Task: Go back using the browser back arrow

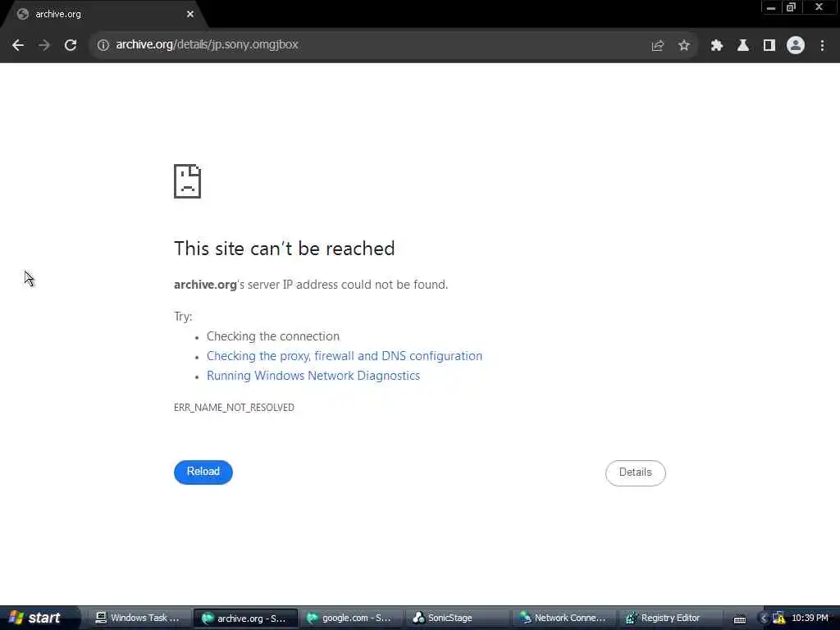Action: pyautogui.click(x=18, y=46)
